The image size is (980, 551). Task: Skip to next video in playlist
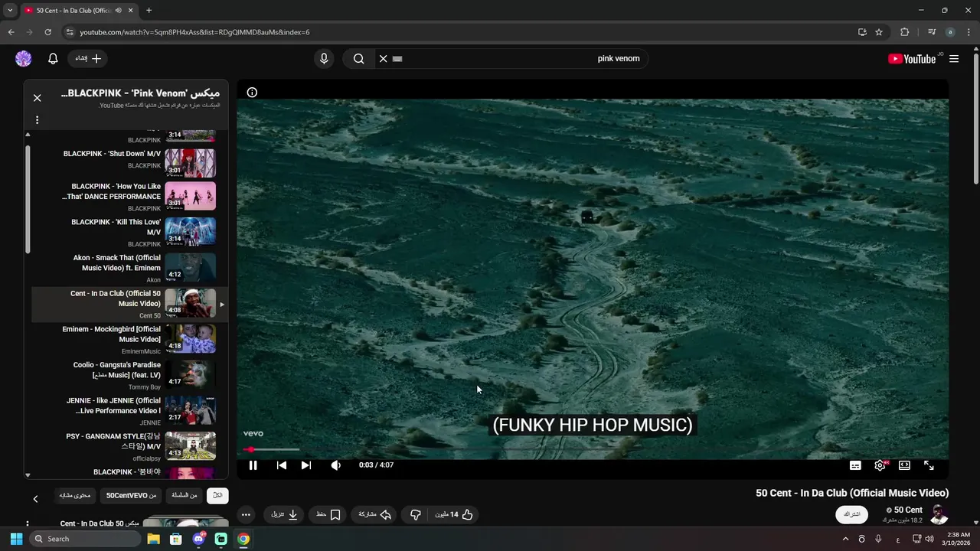tap(306, 465)
